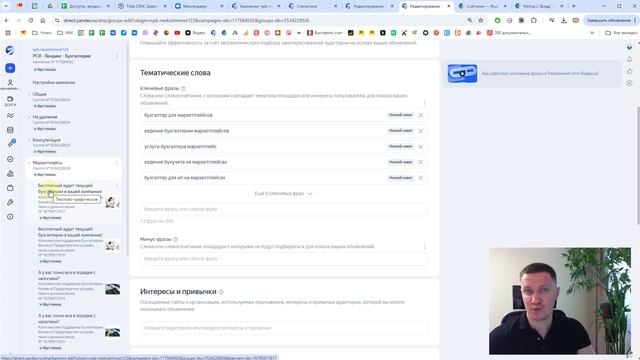Open help icon next to Ключевые фразы

coord(183,88)
